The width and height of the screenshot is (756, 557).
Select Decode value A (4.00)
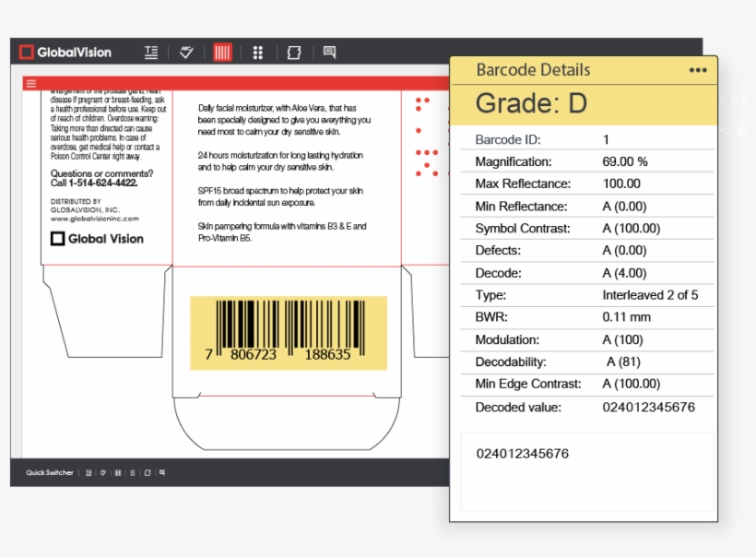(x=624, y=273)
